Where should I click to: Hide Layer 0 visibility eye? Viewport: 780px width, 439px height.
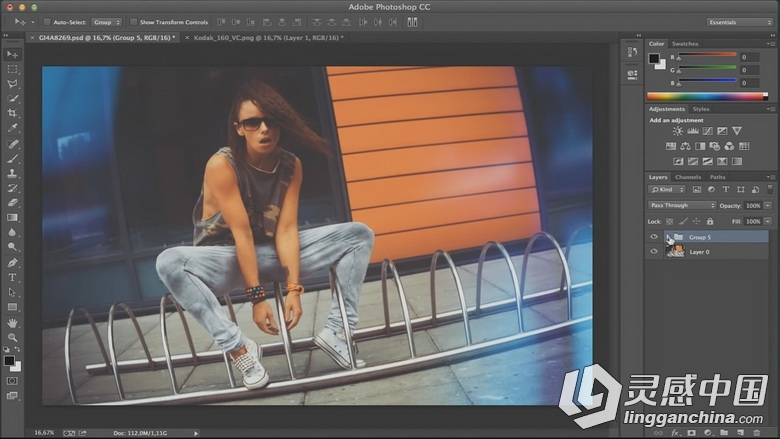654,252
